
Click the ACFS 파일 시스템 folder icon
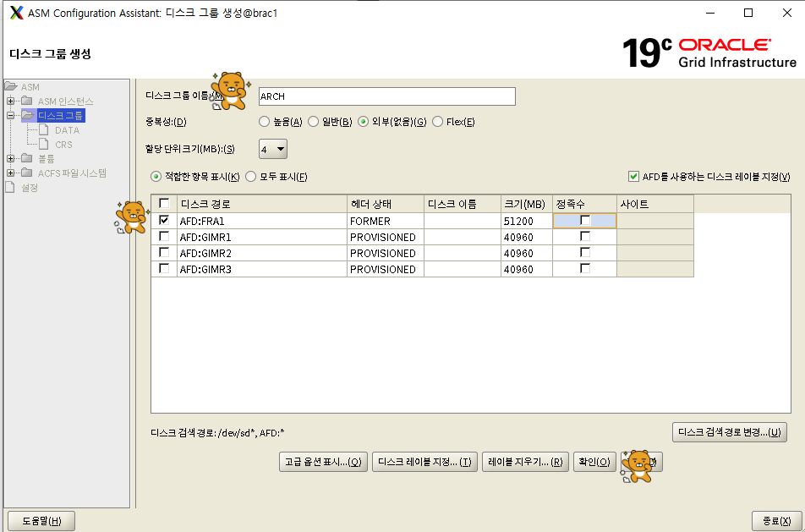[27, 173]
